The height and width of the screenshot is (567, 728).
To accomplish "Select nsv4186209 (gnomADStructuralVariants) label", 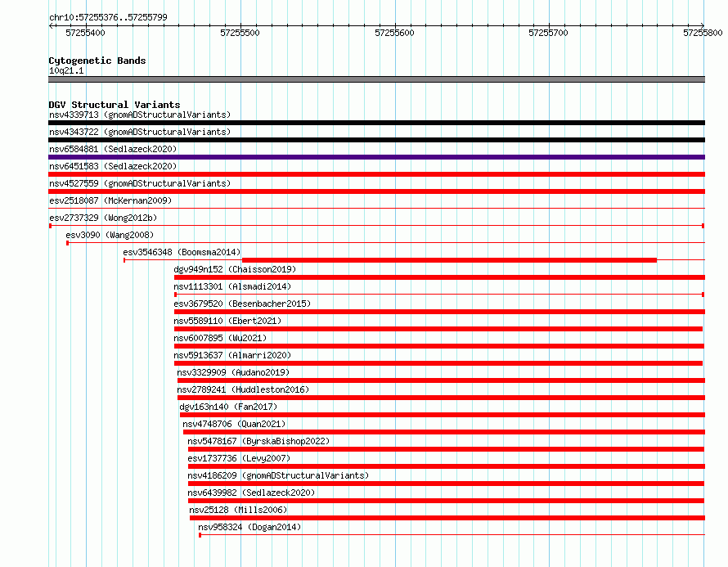I will (x=278, y=475).
